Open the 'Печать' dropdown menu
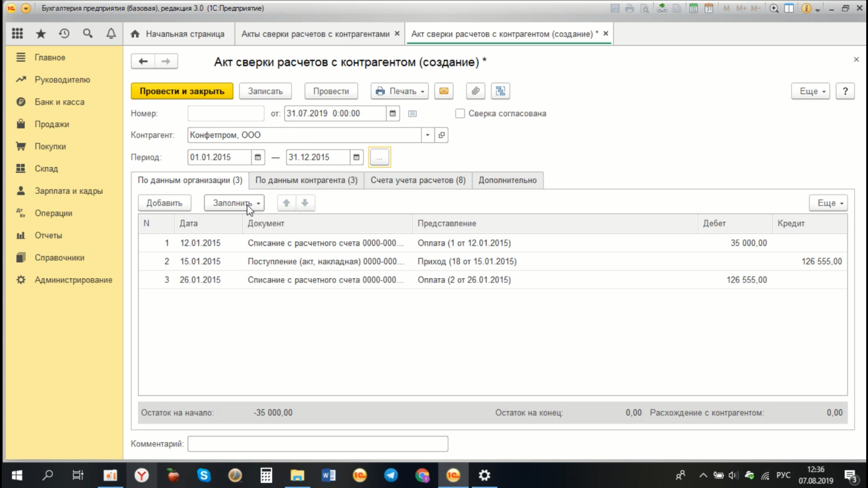 pyautogui.click(x=400, y=91)
